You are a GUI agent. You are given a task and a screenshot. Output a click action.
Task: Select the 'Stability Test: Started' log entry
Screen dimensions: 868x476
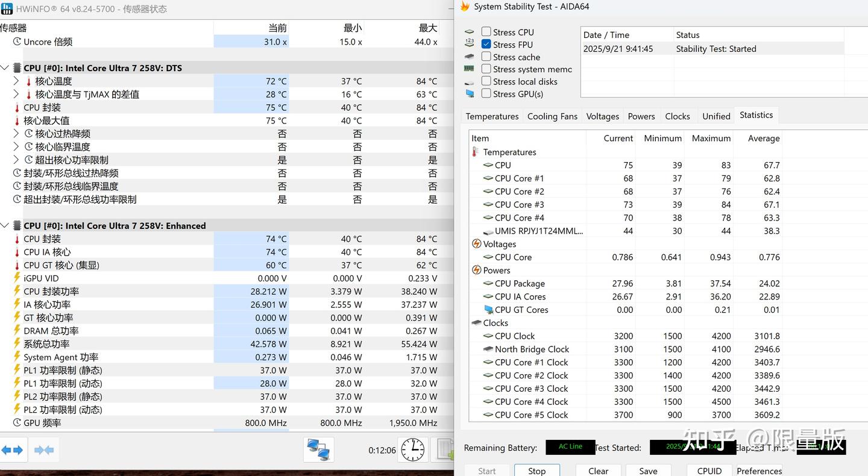pyautogui.click(x=712, y=49)
